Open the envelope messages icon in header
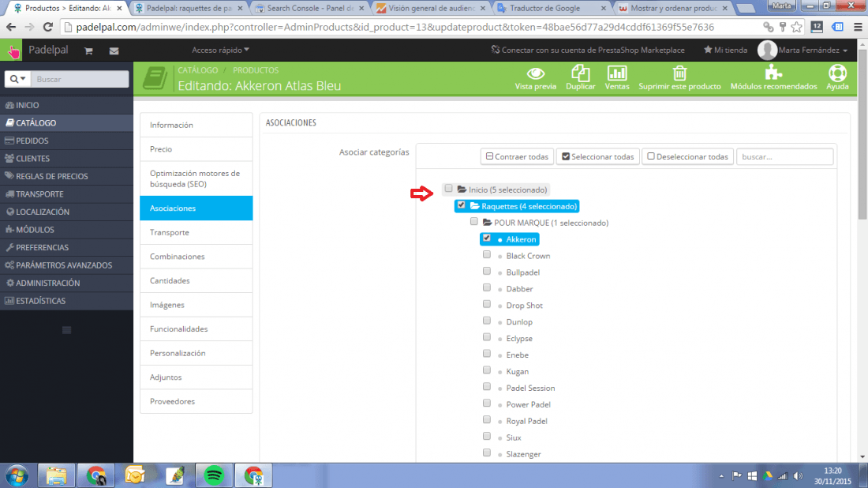Viewport: 868px width, 488px height. point(114,51)
